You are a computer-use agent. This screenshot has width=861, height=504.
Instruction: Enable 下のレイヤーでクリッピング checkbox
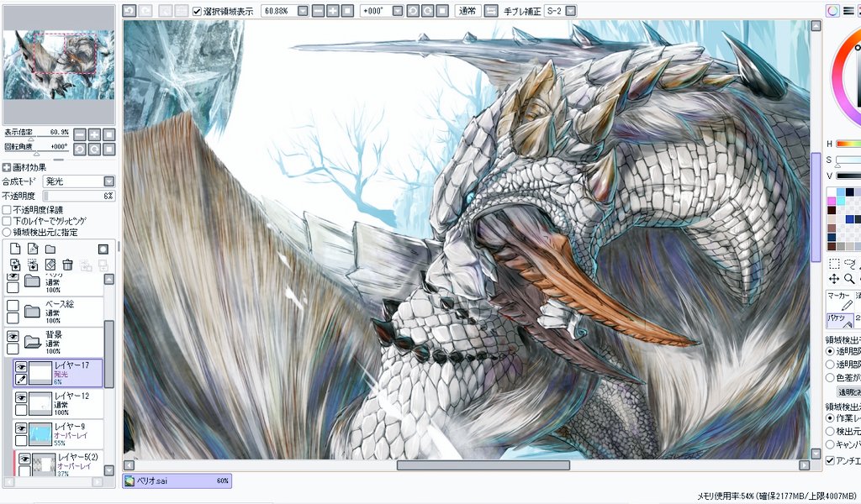point(7,221)
